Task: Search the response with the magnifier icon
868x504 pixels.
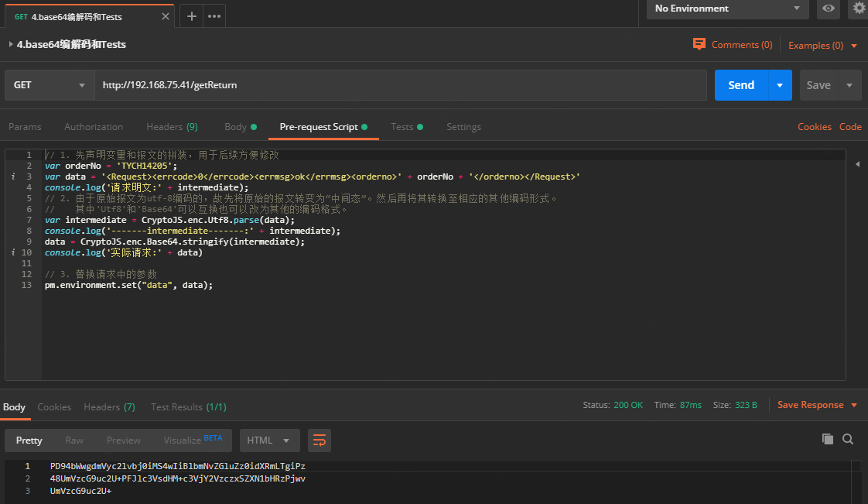Action: point(848,439)
